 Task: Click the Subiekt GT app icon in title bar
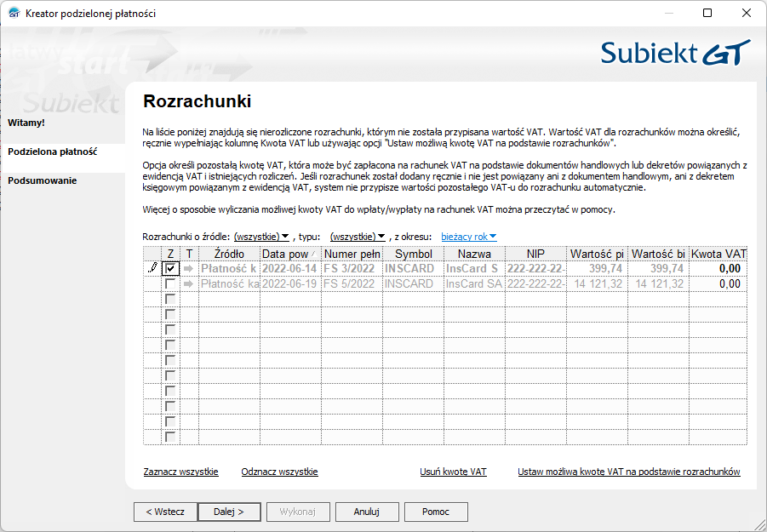pyautogui.click(x=14, y=13)
